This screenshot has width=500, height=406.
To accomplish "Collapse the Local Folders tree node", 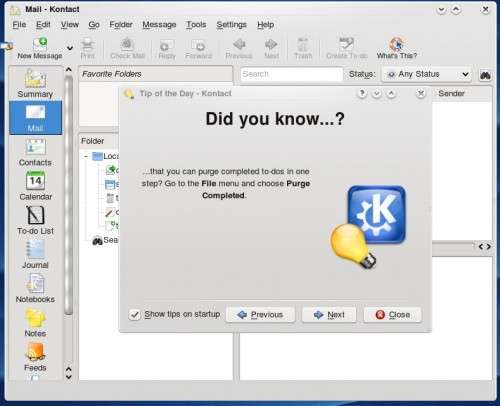I will 86,156.
